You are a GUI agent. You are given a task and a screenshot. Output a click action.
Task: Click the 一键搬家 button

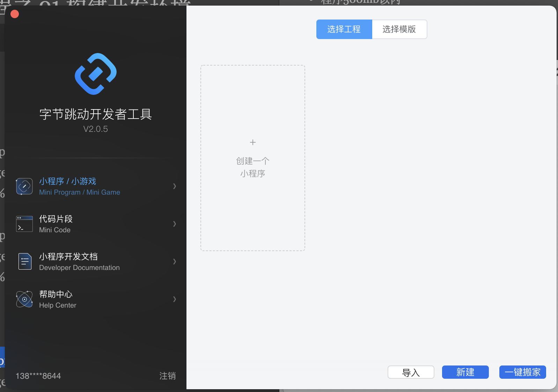pos(523,372)
